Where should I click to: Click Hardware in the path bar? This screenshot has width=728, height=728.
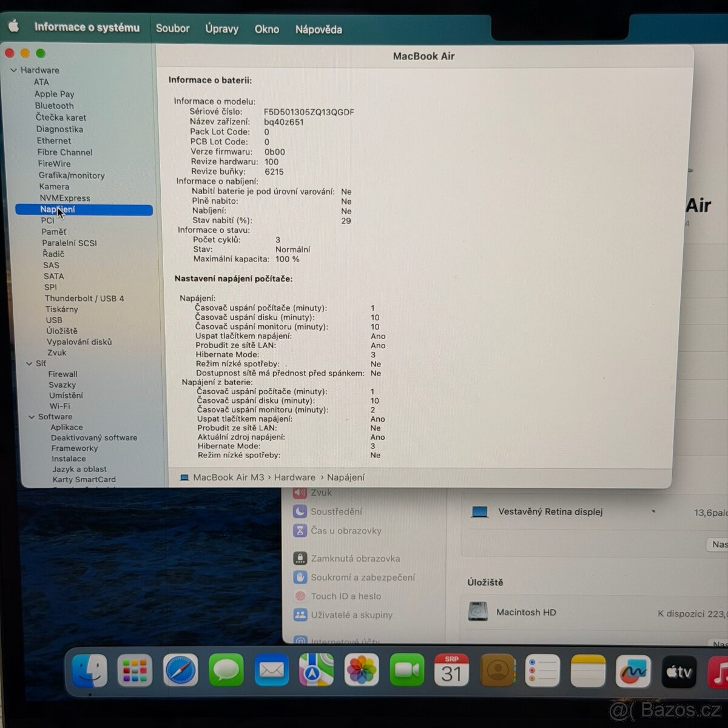(x=294, y=477)
